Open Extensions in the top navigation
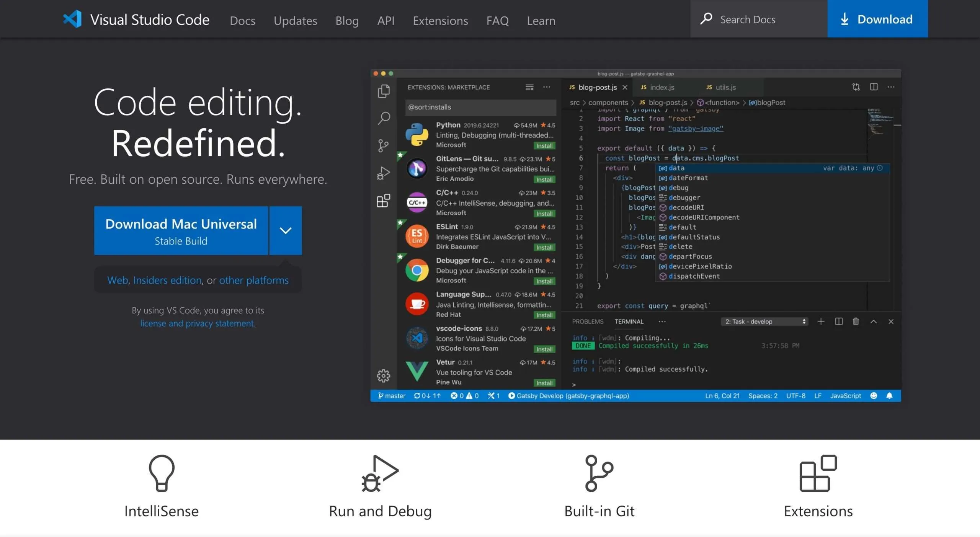Viewport: 980px width, 537px height. 440,20
